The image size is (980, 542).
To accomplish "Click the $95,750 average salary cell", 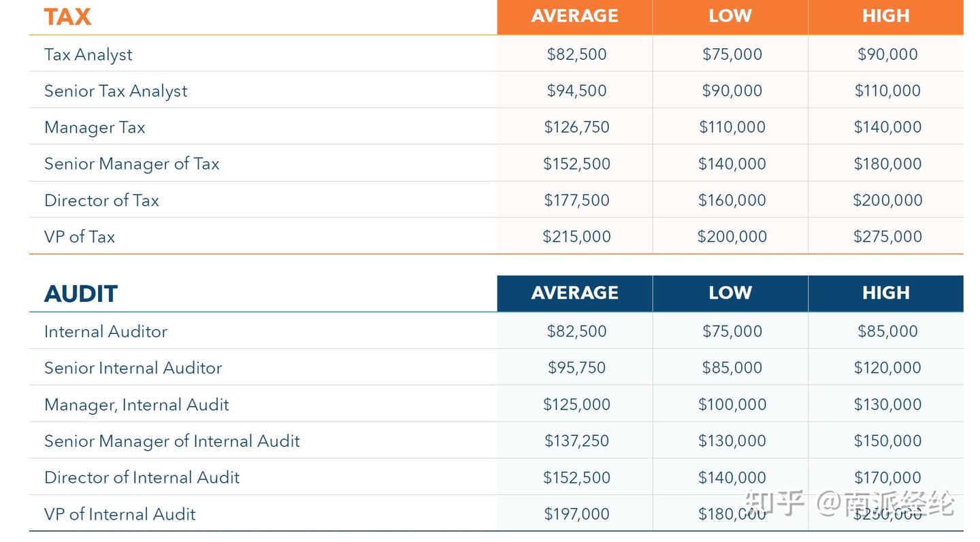I will click(576, 368).
